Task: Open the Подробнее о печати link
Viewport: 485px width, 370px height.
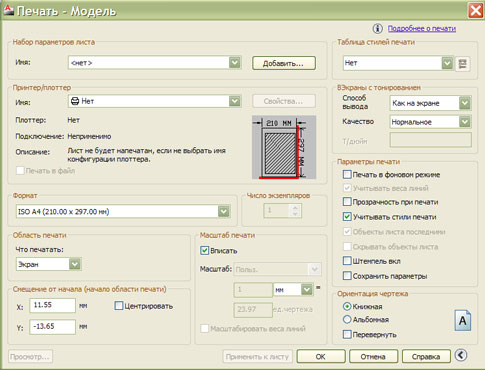Action: pyautogui.click(x=422, y=29)
